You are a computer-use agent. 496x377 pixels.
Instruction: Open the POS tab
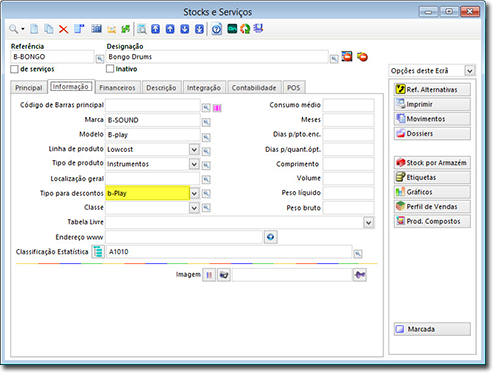(x=294, y=88)
